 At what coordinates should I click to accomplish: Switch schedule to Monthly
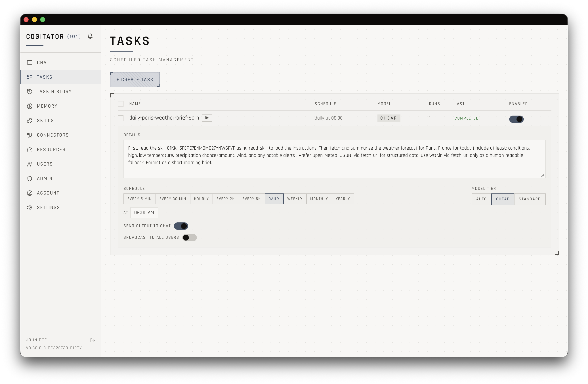pos(319,199)
